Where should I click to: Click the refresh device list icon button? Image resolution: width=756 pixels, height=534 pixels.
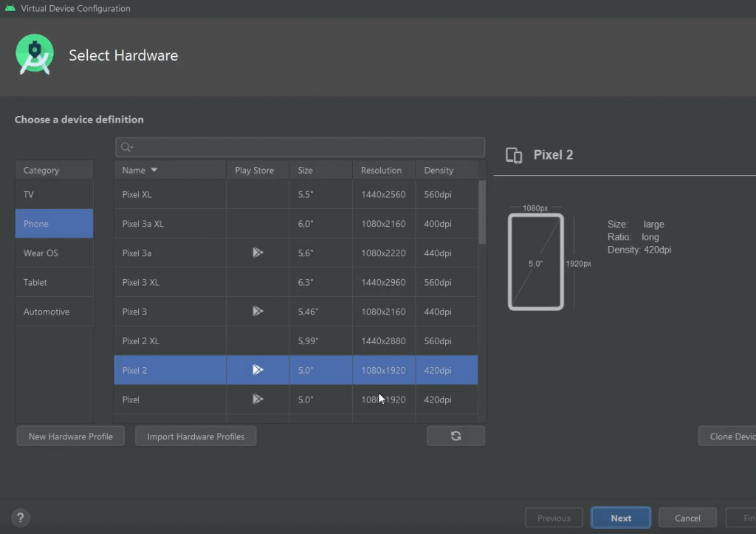coord(456,436)
